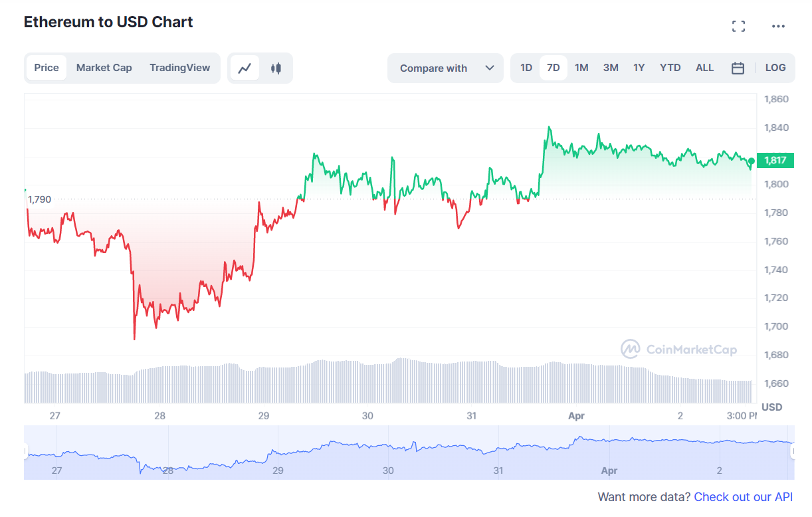Open the TradingView tab

point(179,68)
